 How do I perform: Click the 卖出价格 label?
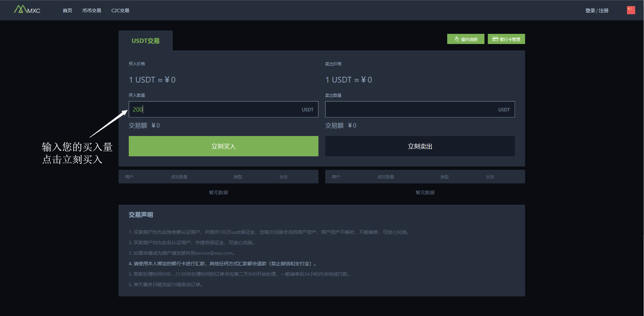click(333, 64)
